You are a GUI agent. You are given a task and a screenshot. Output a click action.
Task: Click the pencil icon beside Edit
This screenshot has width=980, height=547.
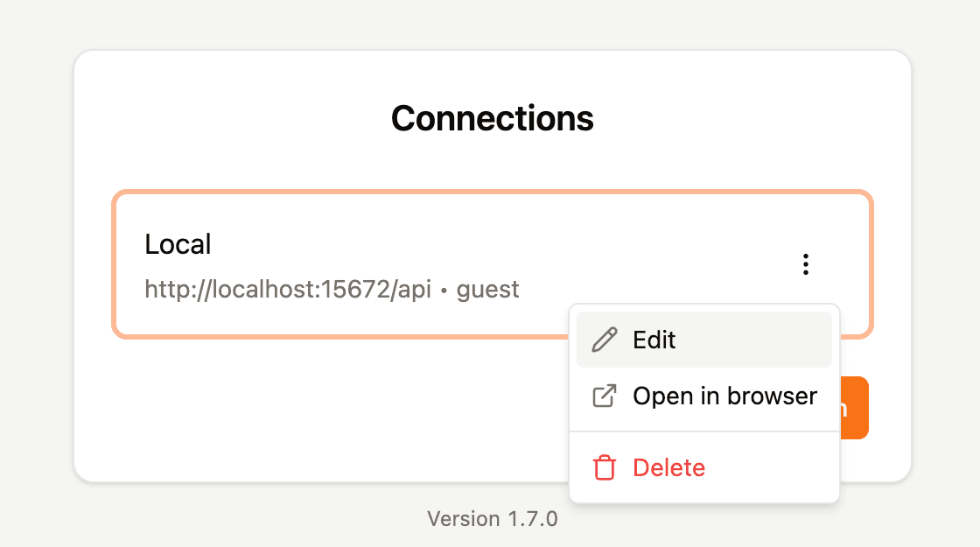point(605,340)
